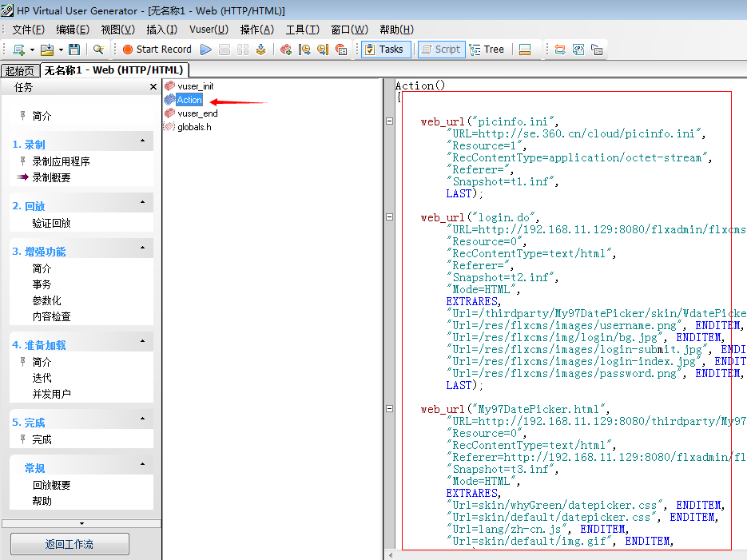Open the 插入(I) menu
This screenshot has height=560, width=747.
coord(161,30)
